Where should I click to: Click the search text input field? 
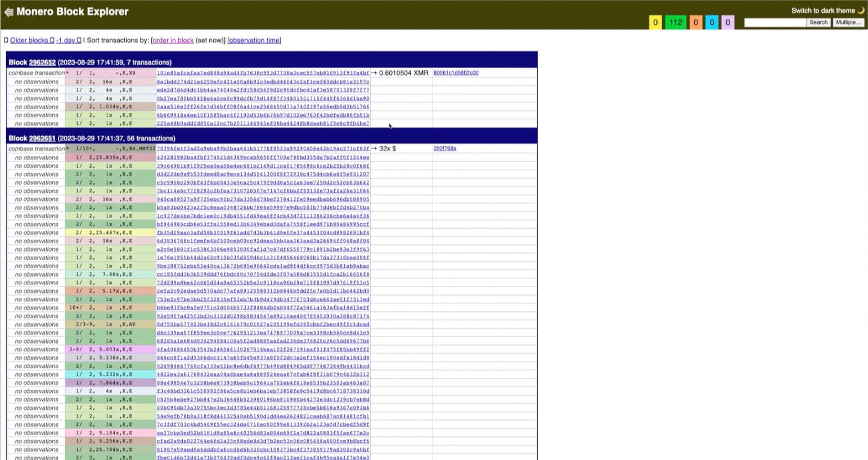pos(775,23)
